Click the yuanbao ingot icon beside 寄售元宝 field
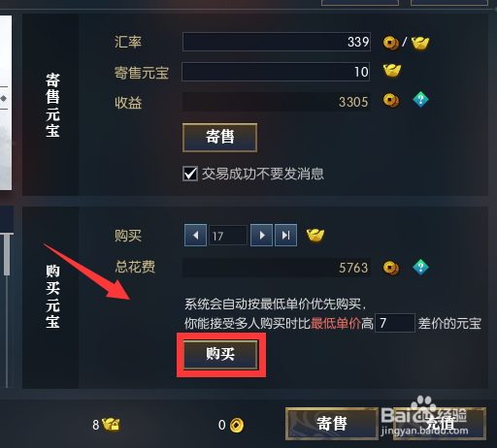This screenshot has width=497, height=448. [x=392, y=71]
